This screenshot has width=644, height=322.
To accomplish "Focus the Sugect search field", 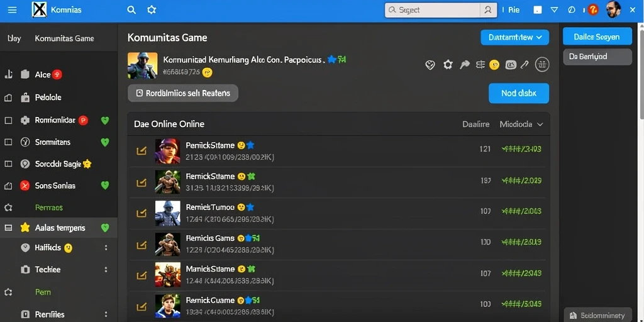I will point(433,10).
